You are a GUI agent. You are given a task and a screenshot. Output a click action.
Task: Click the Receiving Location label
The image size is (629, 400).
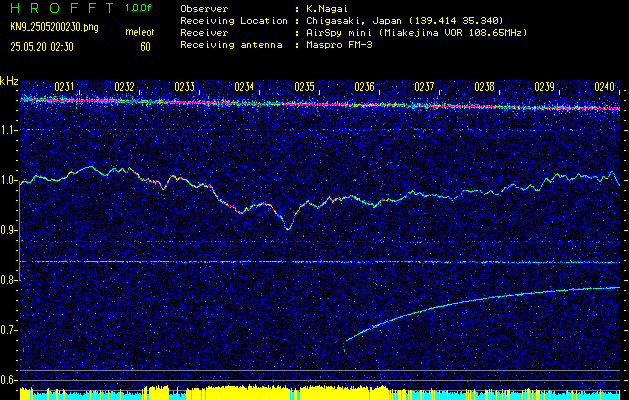click(233, 21)
